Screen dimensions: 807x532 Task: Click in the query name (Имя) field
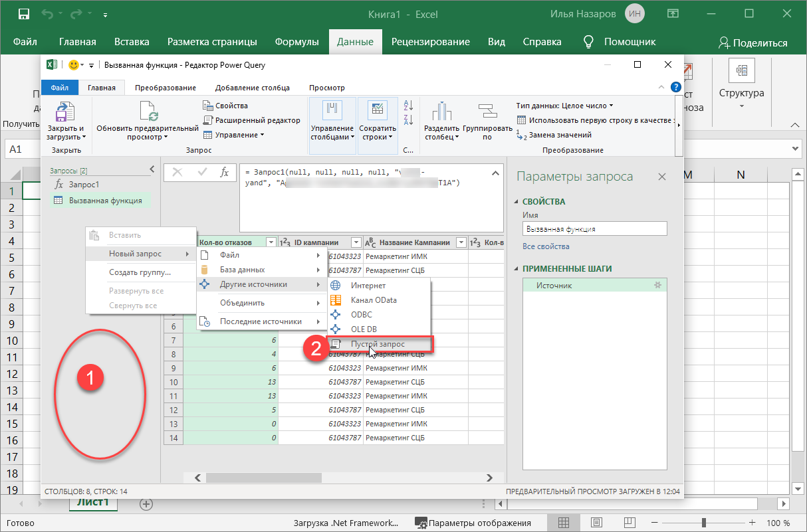[x=594, y=228]
